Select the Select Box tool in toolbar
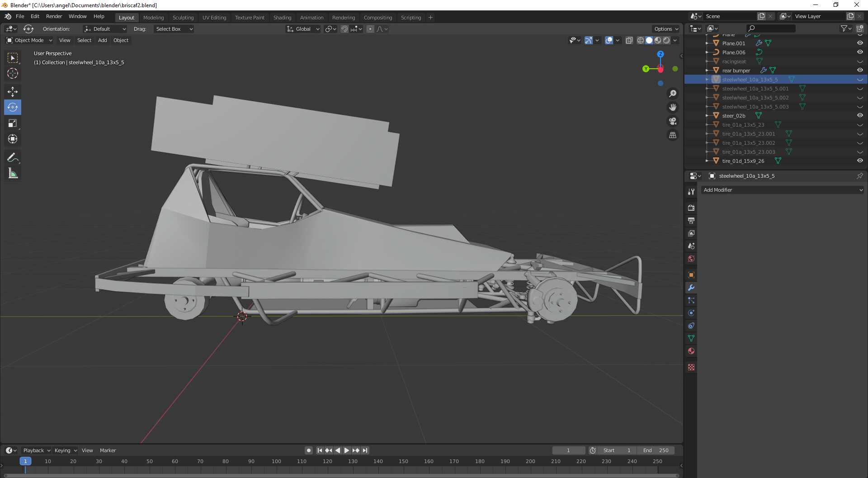The image size is (868, 478). (13, 58)
